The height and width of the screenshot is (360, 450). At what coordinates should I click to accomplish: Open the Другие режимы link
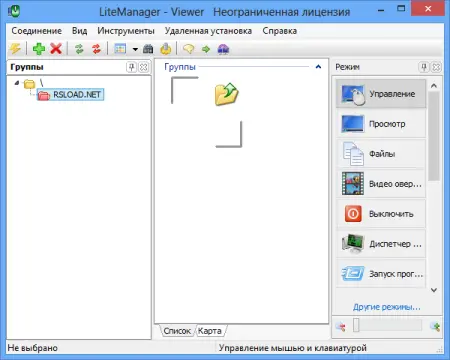coord(387,307)
